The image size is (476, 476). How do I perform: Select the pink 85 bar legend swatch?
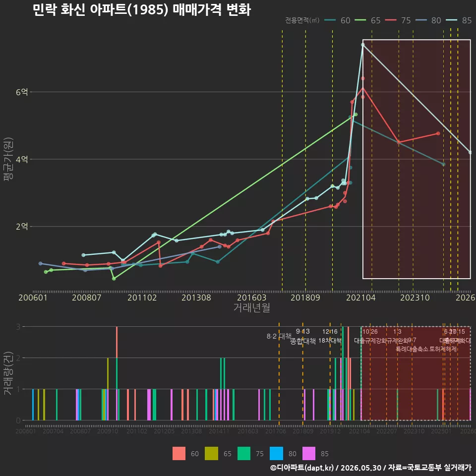click(309, 454)
